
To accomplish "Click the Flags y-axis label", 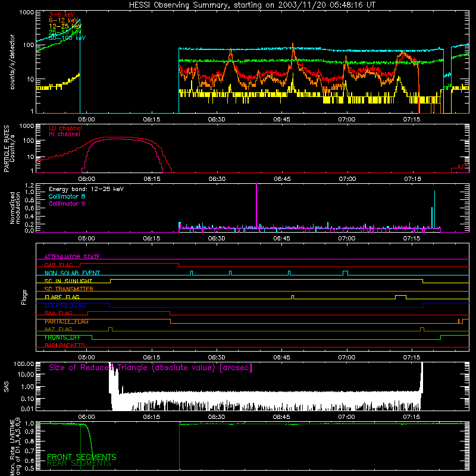I will 24,297.
